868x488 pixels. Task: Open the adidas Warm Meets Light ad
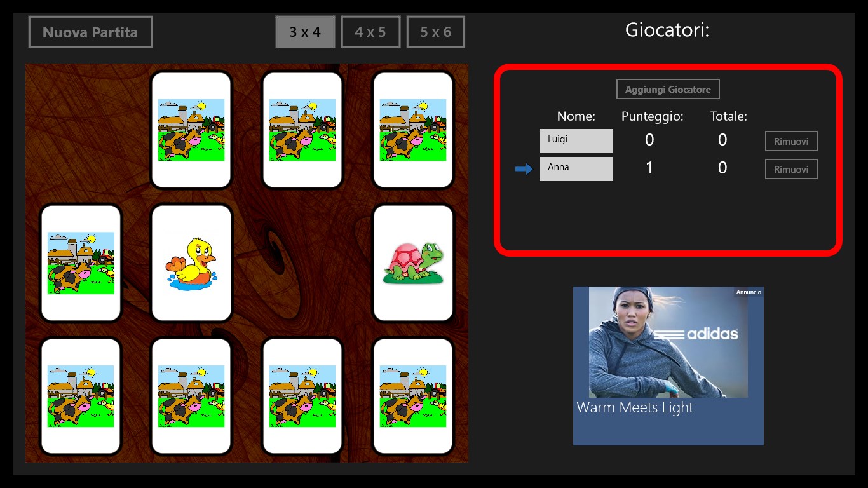point(668,366)
